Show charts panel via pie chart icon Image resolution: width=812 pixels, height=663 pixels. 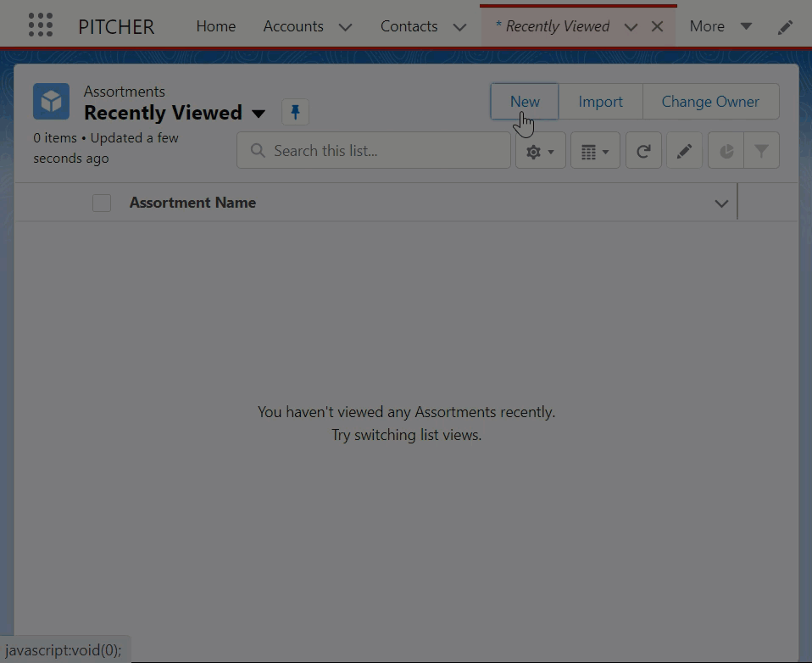pos(726,151)
